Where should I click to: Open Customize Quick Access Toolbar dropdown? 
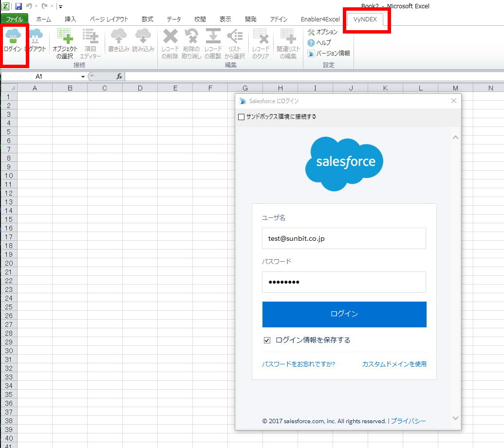[x=60, y=6]
